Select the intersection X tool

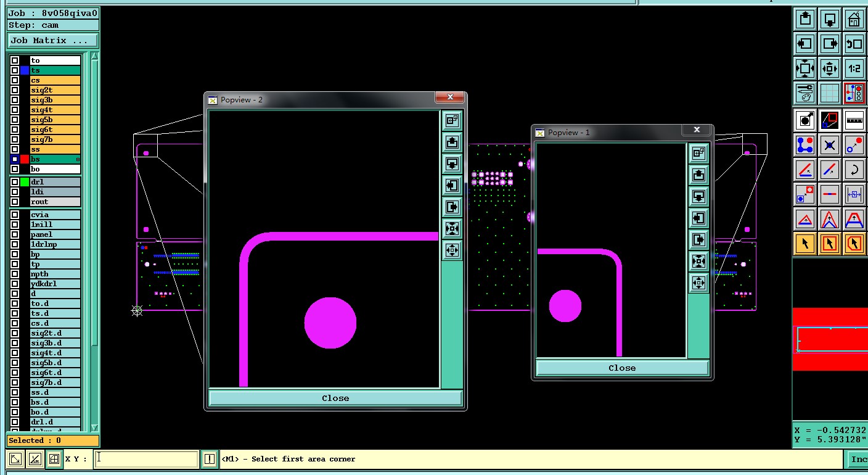pyautogui.click(x=830, y=145)
